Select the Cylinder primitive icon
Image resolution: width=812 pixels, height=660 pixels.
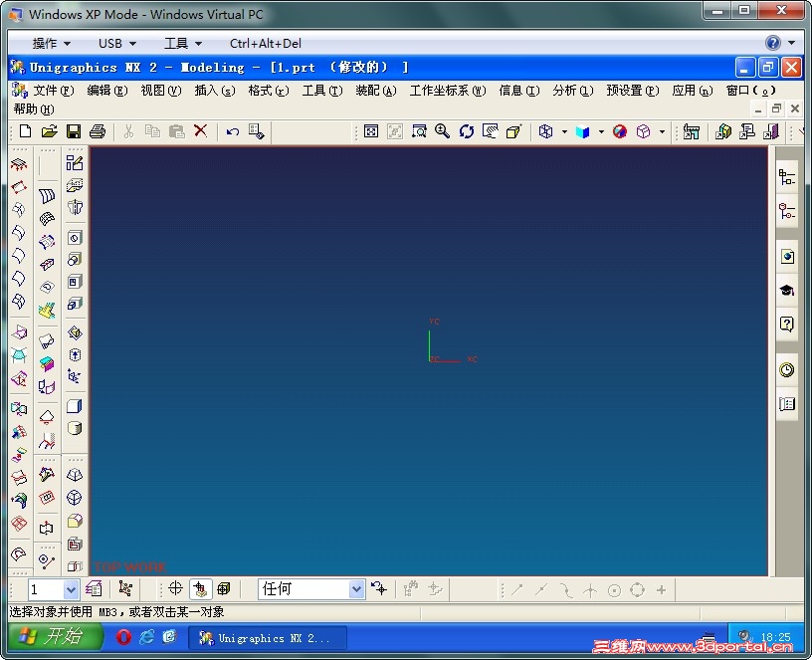(x=74, y=428)
